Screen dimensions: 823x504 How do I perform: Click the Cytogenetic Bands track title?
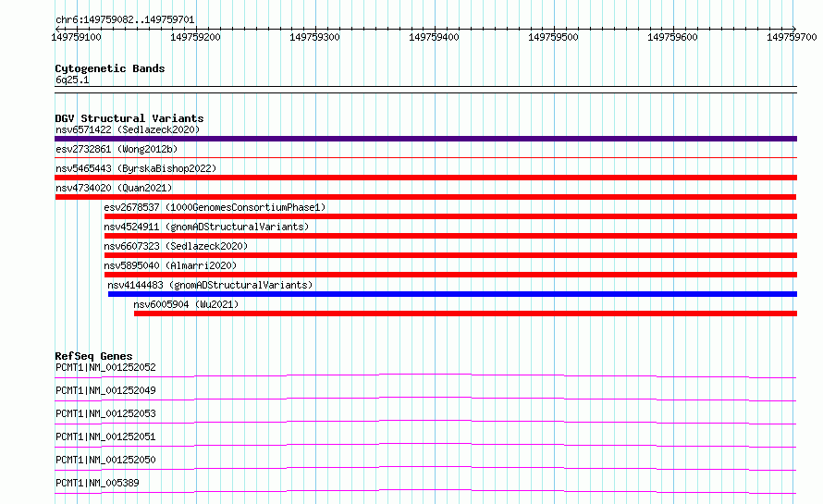click(110, 68)
